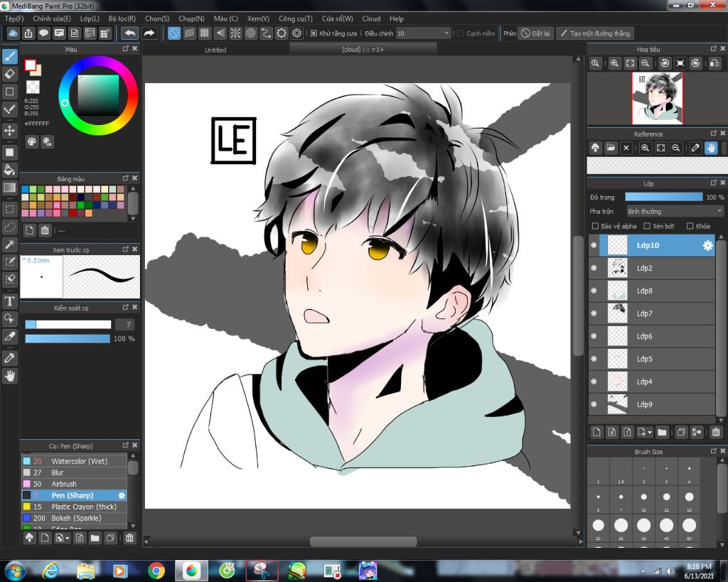Pop out the Bảng màu panel

[125, 178]
